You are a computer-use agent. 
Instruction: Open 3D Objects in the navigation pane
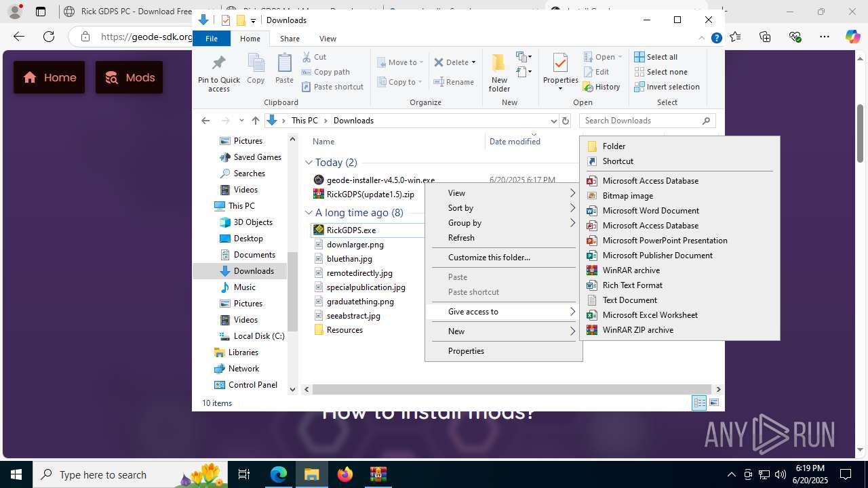245,222
